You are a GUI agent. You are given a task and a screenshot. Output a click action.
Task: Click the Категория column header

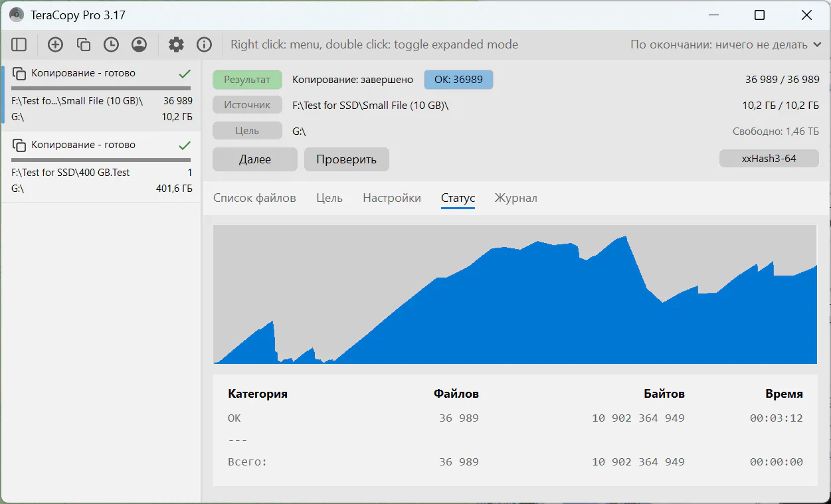coord(257,394)
